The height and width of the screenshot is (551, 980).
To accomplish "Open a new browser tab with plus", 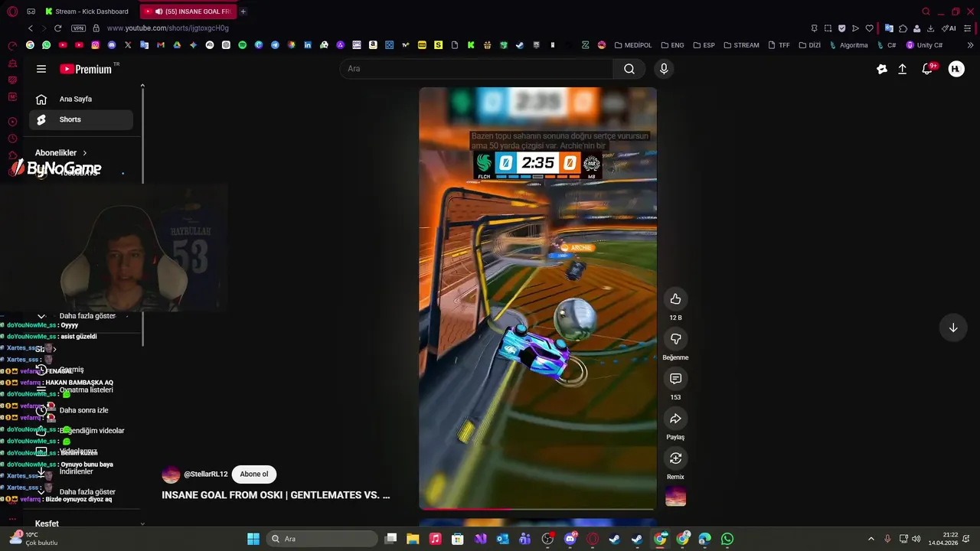I will (243, 11).
